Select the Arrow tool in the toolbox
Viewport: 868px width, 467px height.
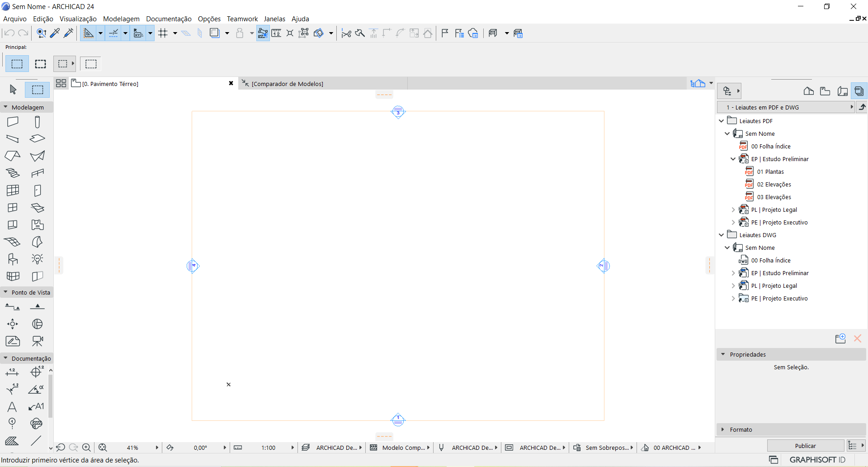point(13,90)
